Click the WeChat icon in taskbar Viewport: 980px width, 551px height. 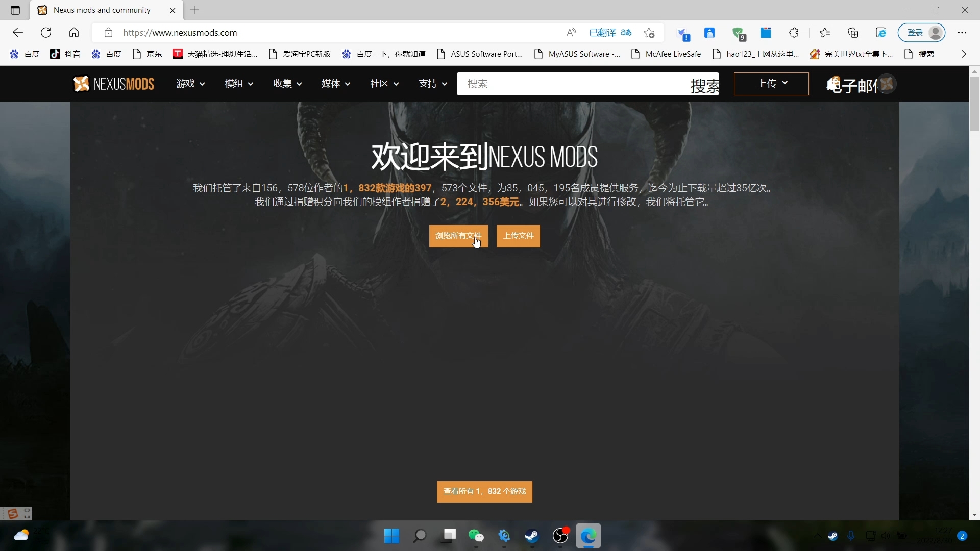[477, 536]
